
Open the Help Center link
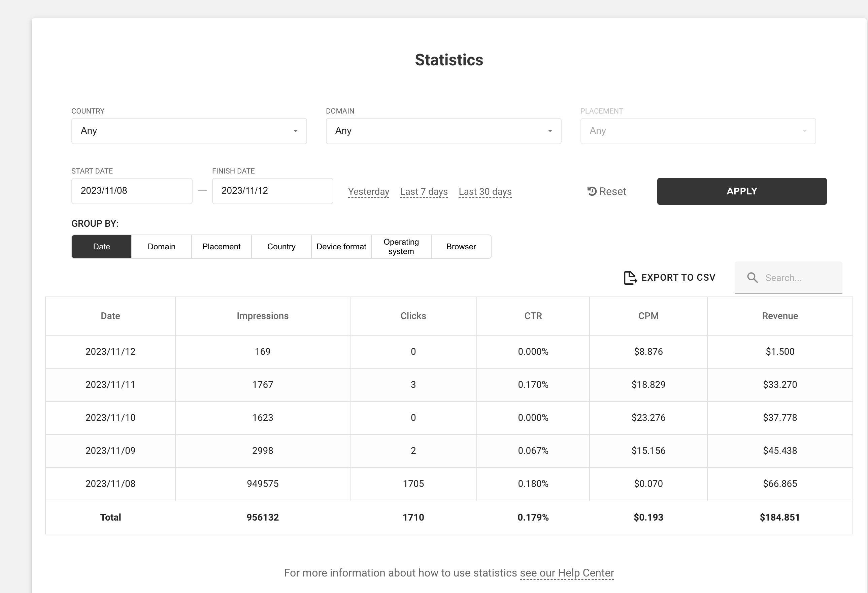[x=567, y=573]
